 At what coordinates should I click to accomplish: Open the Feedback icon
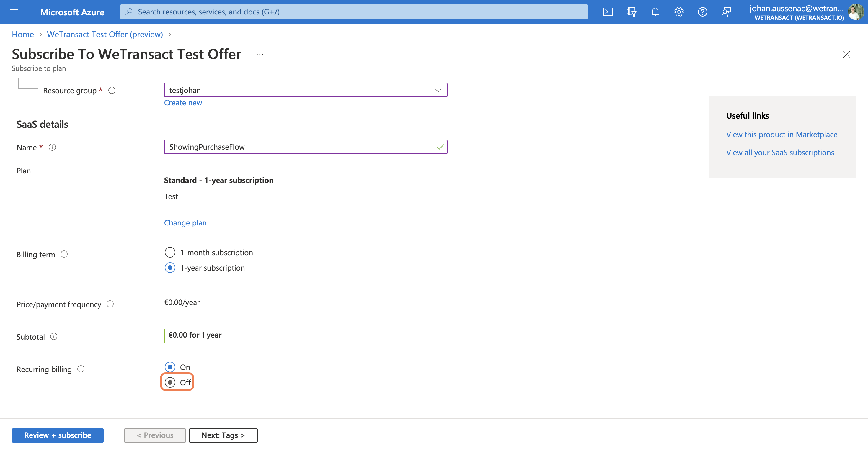(726, 12)
